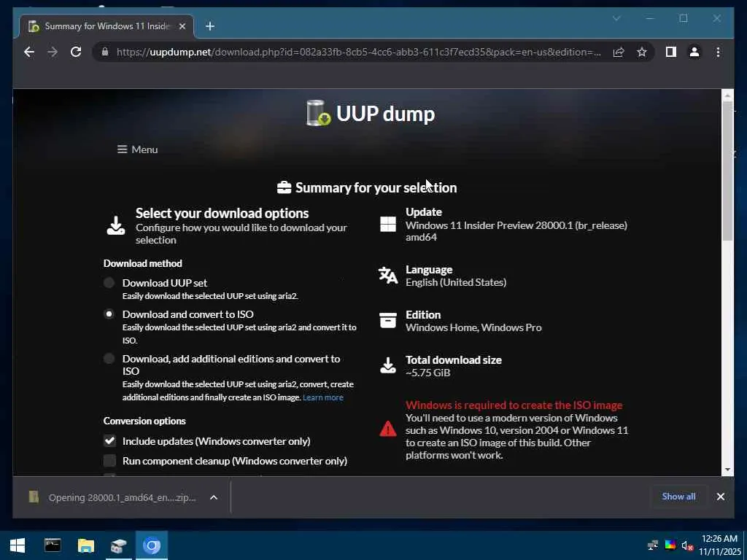Open the Windows Start menu
Image resolution: width=747 pixels, height=560 pixels.
tap(18, 545)
